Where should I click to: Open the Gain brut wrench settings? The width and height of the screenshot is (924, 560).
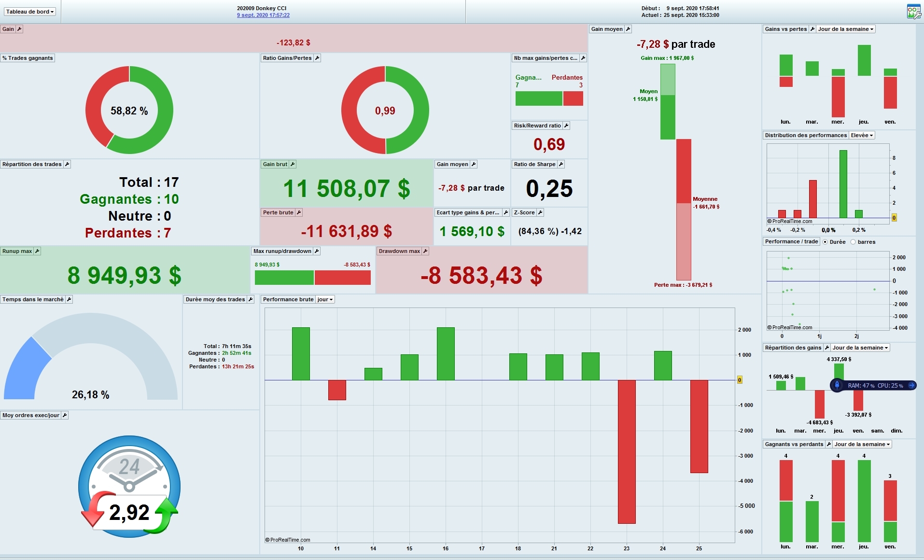click(x=293, y=164)
